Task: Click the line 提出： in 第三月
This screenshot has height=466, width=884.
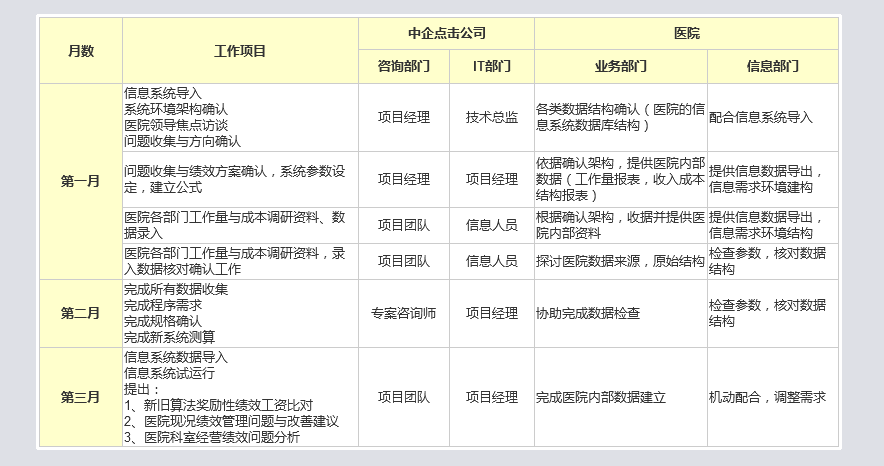Action: coord(142,389)
